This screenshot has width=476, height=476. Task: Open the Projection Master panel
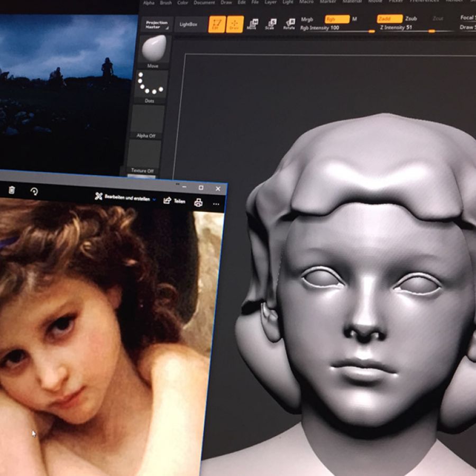157,24
